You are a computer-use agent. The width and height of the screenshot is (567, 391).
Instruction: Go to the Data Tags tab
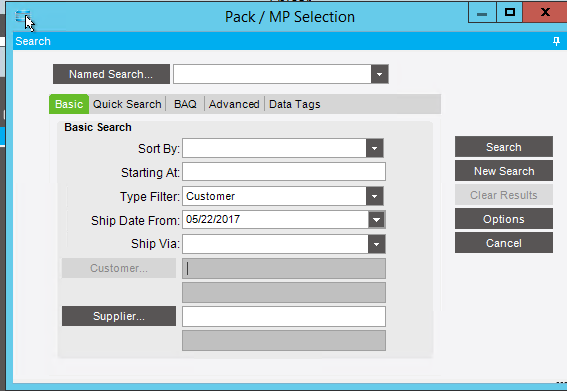point(295,104)
